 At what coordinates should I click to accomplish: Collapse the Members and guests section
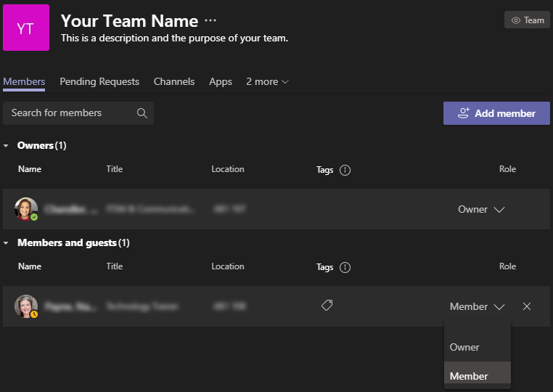coord(7,243)
